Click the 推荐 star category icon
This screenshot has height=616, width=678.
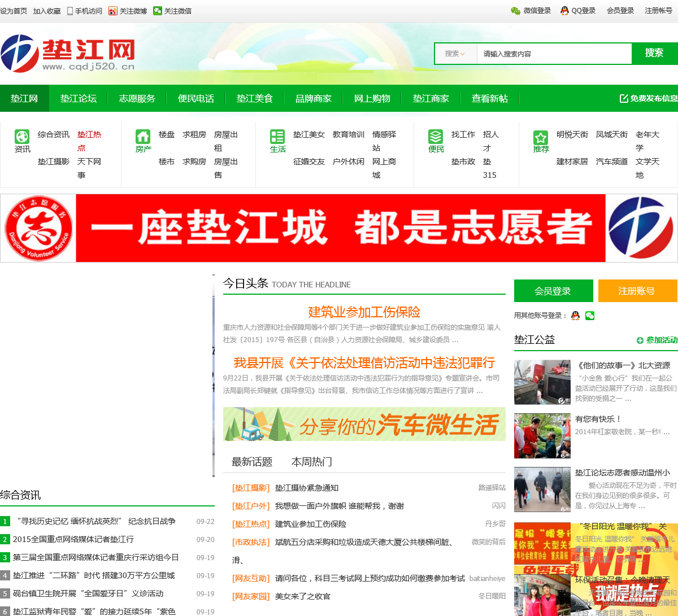point(541,137)
